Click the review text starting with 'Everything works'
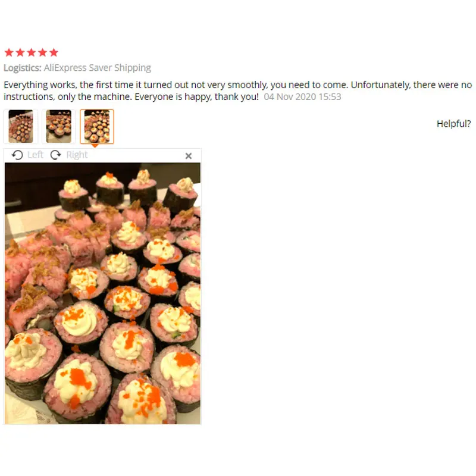The image size is (476, 476). (x=237, y=91)
